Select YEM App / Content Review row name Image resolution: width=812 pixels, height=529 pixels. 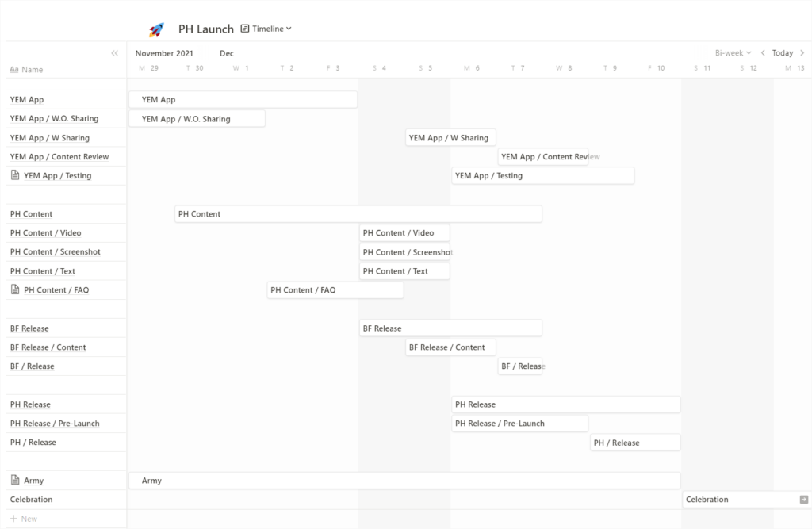pos(59,157)
